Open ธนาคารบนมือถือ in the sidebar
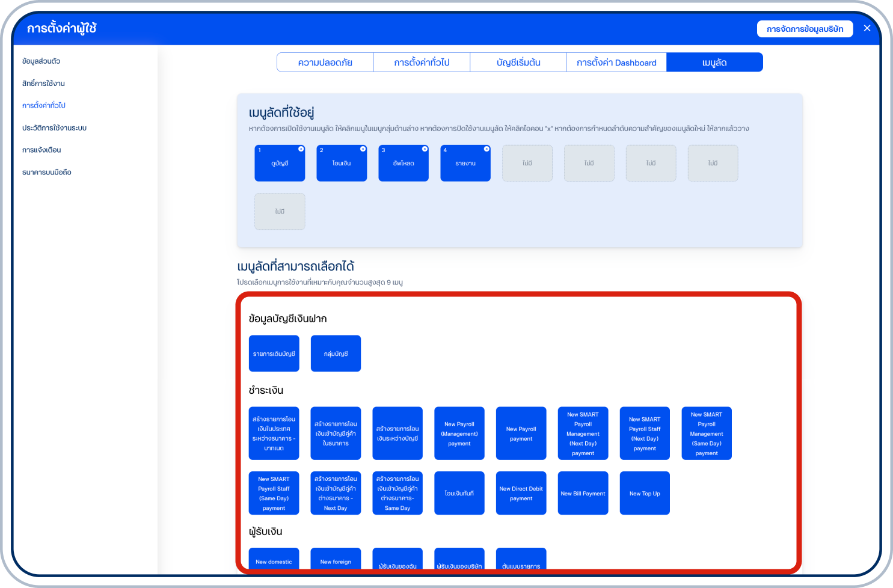 click(x=47, y=173)
